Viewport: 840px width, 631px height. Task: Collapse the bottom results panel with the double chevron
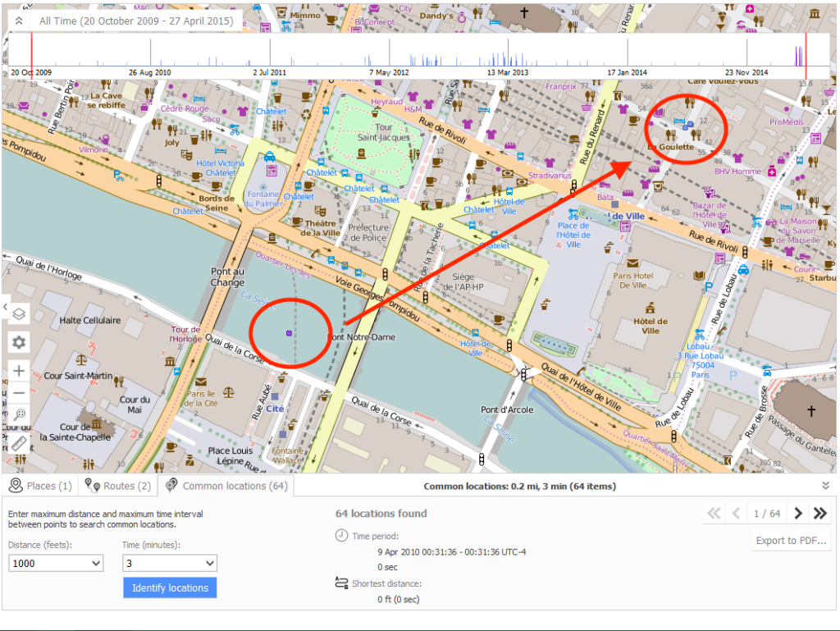tap(825, 486)
